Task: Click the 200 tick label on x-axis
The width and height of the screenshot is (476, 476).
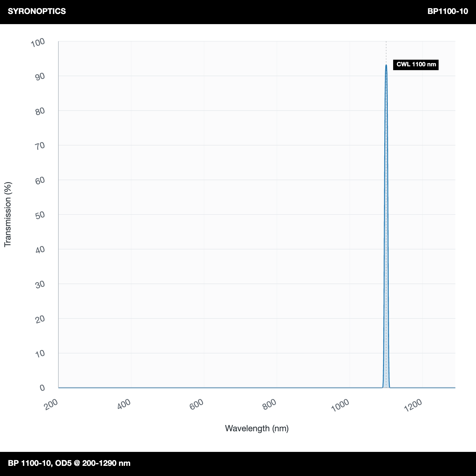Action: point(51,404)
